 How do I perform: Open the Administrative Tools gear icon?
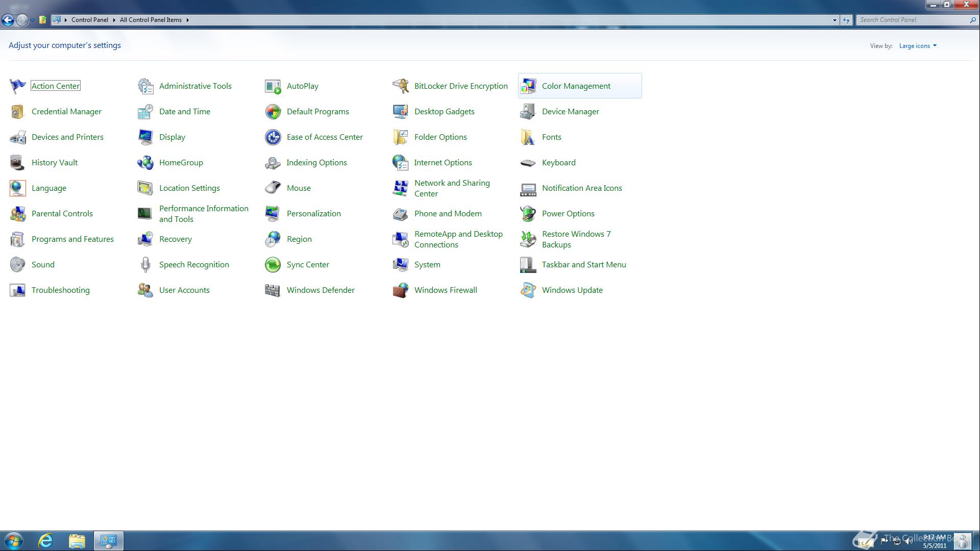(x=145, y=86)
